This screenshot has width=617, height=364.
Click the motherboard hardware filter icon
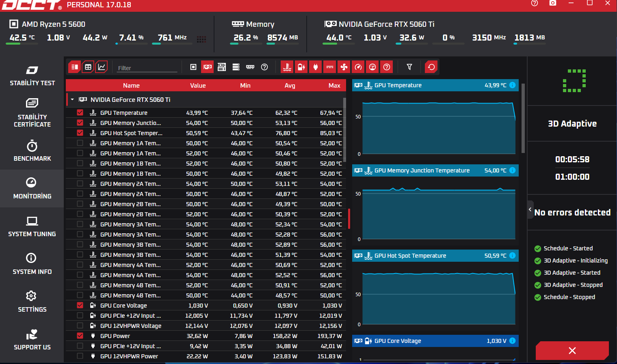(x=222, y=67)
